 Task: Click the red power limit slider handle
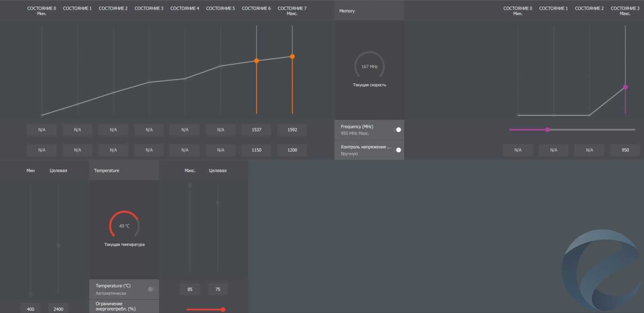223,309
